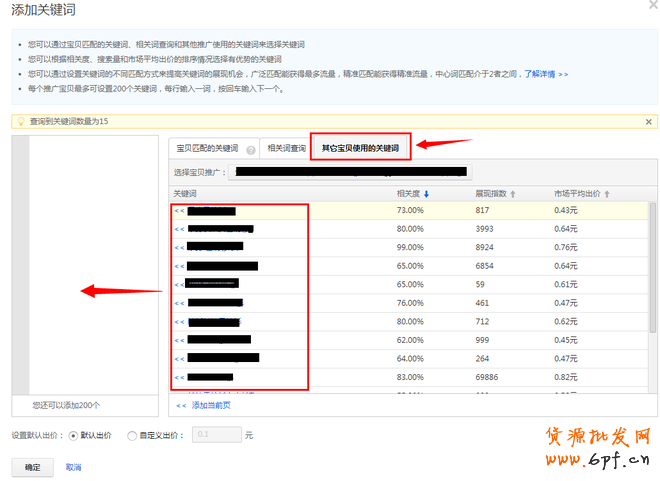This screenshot has height=481, width=660.
Task: Add keyword with 99.00% relevance via << icon
Action: coord(179,245)
